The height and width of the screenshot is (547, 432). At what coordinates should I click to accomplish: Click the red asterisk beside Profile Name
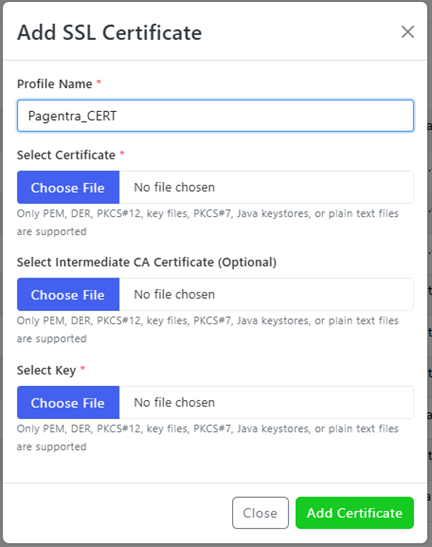click(99, 82)
